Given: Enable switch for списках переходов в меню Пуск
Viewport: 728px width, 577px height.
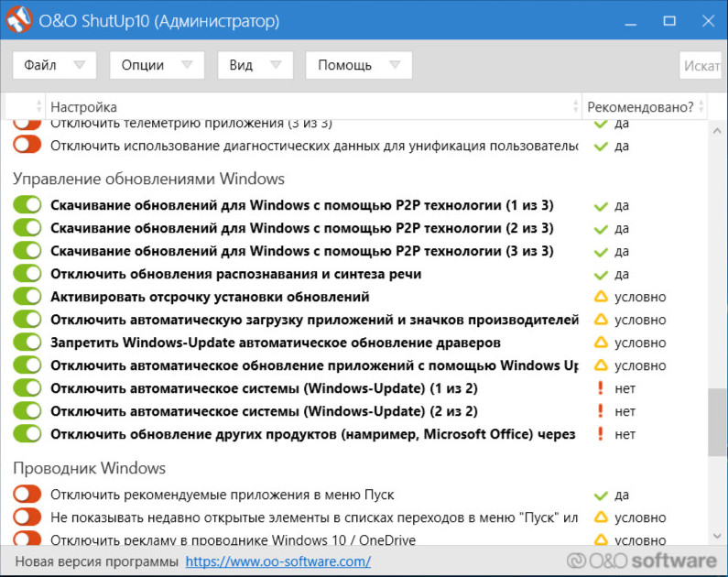Looking at the screenshot, I should click(27, 517).
